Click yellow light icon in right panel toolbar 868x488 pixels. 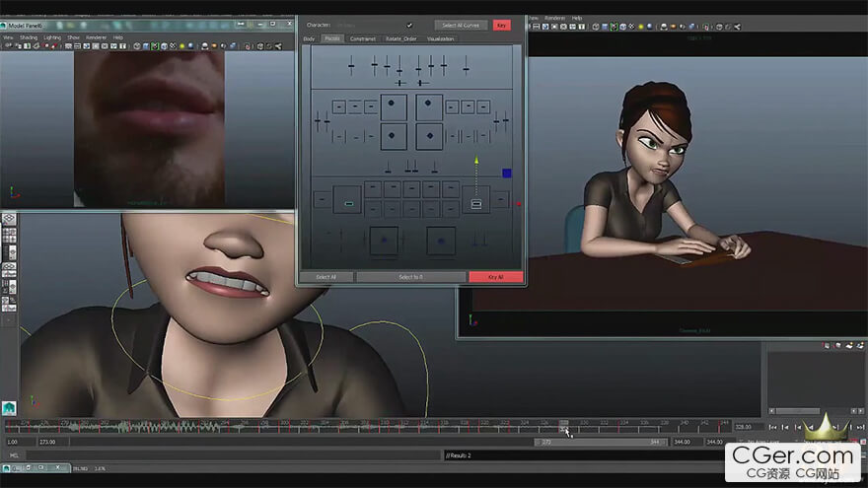[641, 27]
